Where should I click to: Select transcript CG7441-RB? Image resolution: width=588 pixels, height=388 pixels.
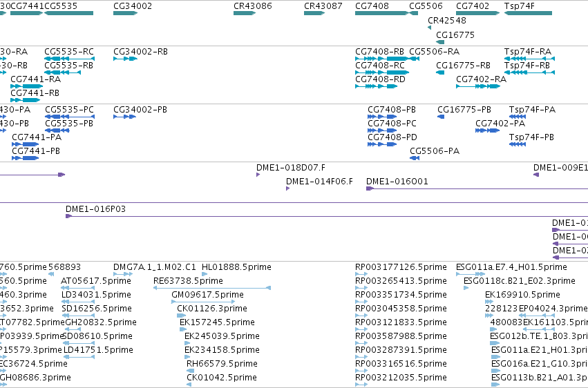point(25,100)
